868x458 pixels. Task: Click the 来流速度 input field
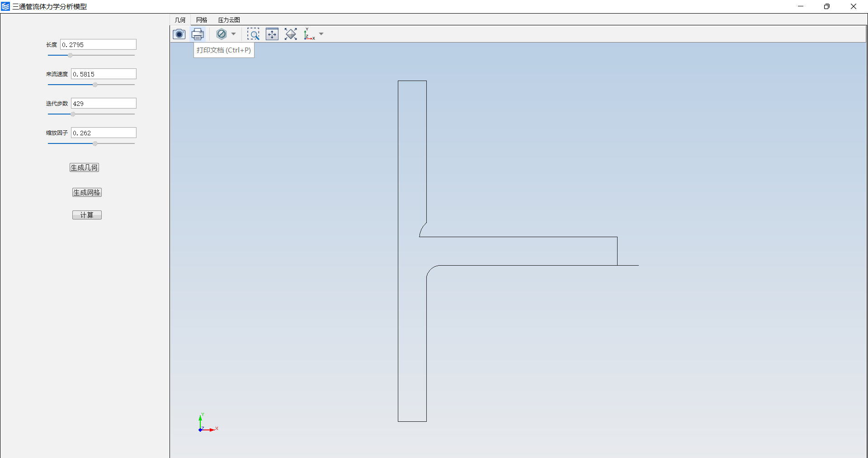(104, 74)
